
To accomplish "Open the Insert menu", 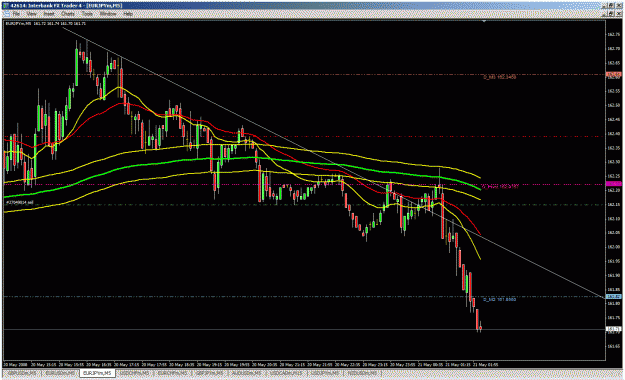I will click(49, 14).
